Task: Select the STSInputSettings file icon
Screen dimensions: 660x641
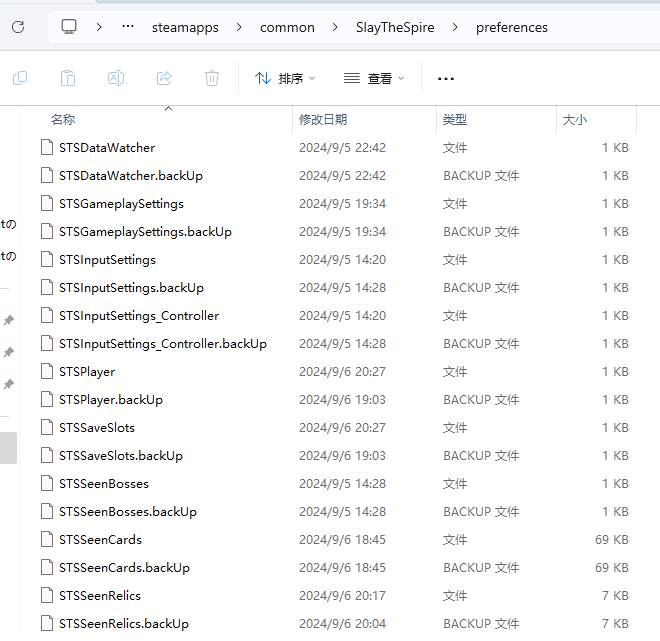Action: click(x=47, y=259)
